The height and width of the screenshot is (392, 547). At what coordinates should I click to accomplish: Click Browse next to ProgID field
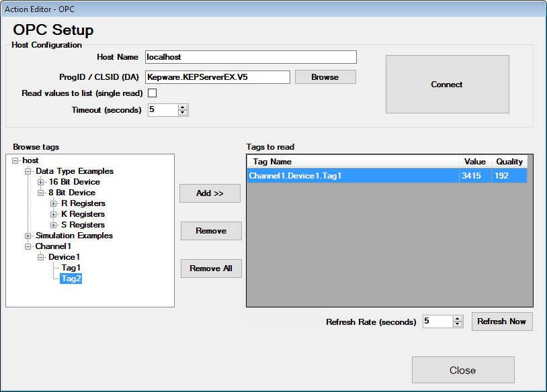(325, 77)
